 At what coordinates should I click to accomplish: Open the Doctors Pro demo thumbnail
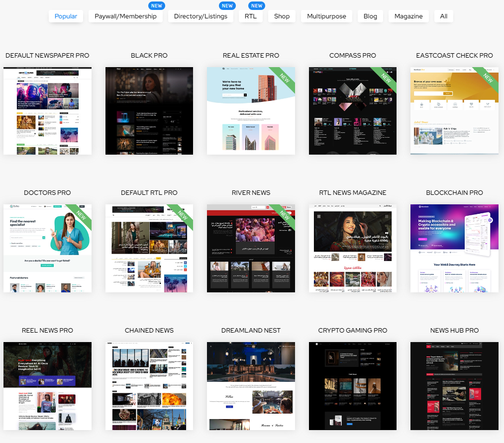(x=47, y=248)
